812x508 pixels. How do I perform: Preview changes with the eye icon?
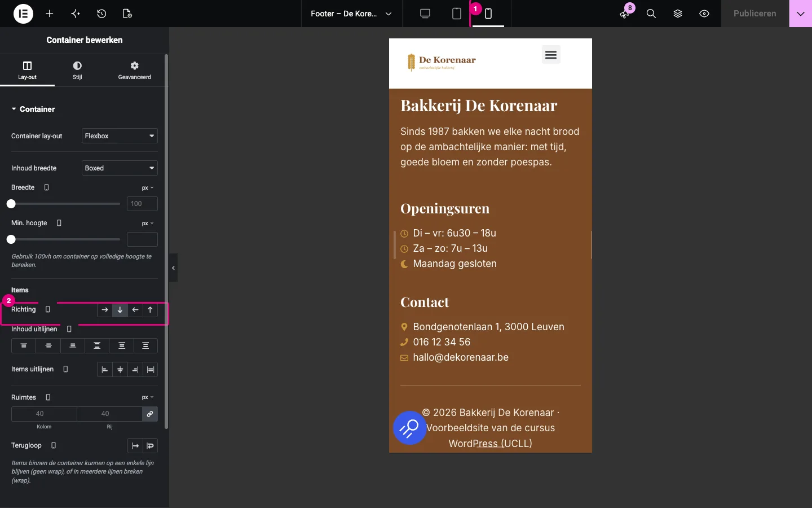[x=704, y=14]
